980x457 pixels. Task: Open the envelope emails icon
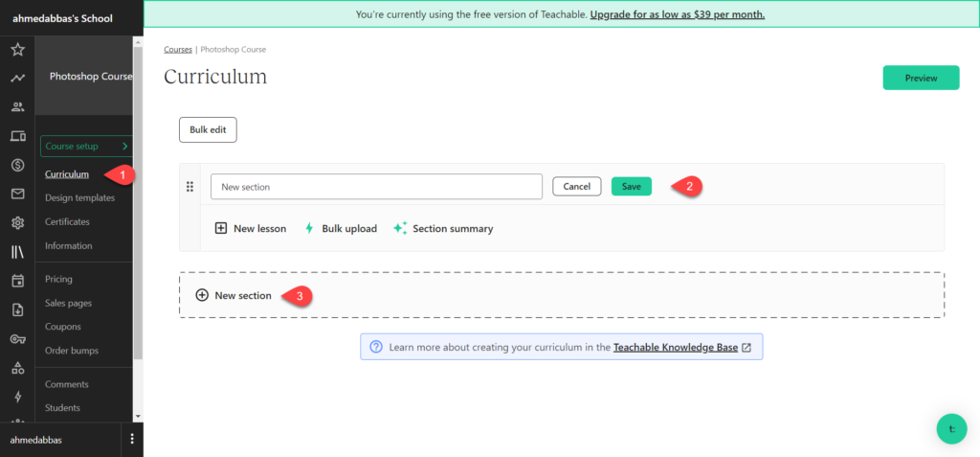[17, 194]
